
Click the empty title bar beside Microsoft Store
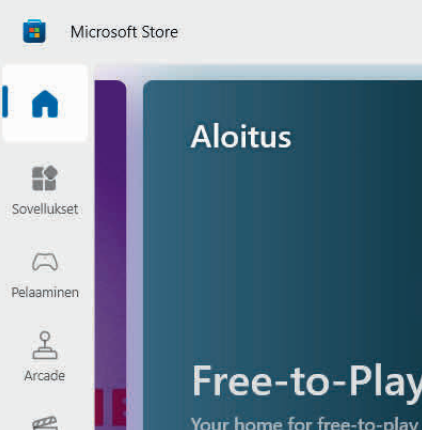pos(300,32)
